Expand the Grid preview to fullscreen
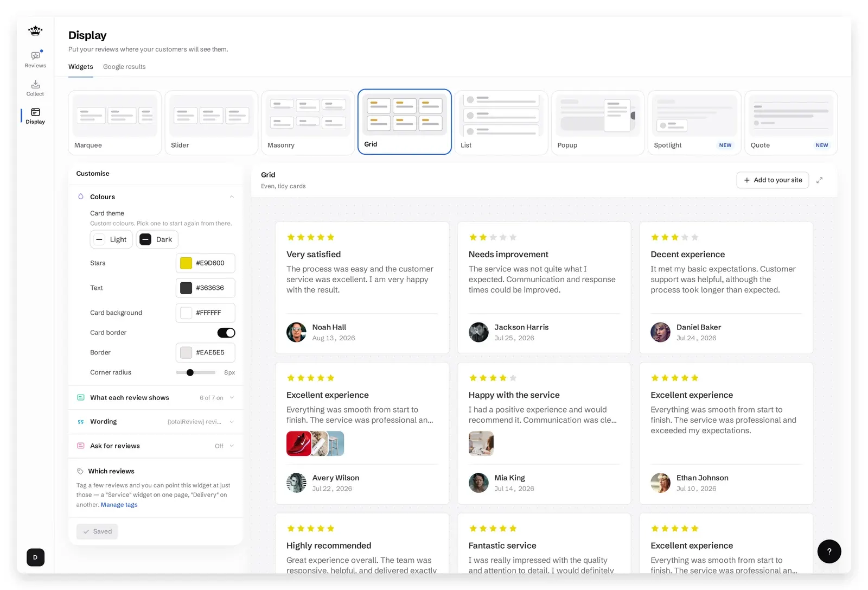This screenshot has height=590, width=868. (819, 180)
